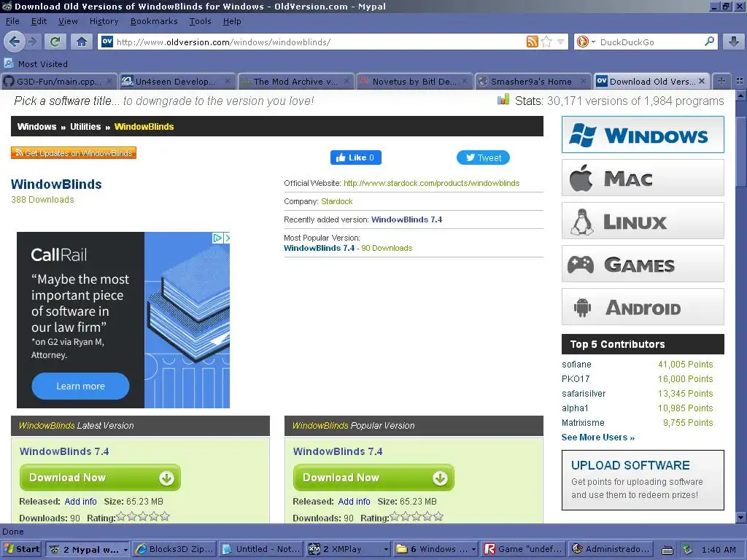Open the home page icon

pos(82,42)
